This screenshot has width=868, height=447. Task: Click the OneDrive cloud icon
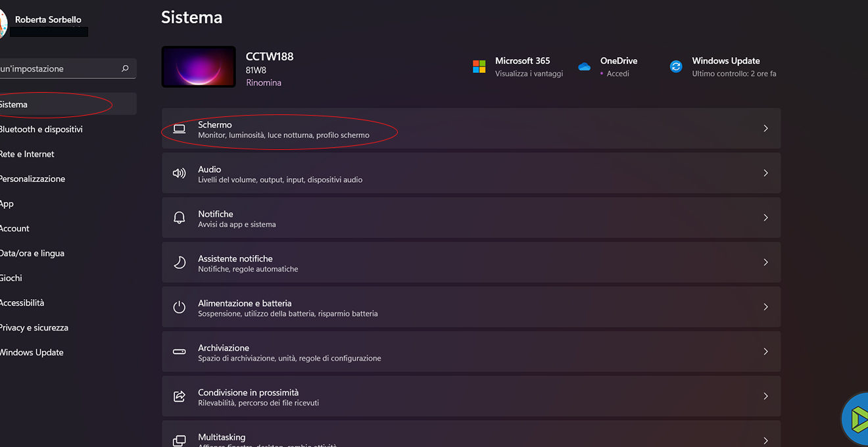coord(584,66)
